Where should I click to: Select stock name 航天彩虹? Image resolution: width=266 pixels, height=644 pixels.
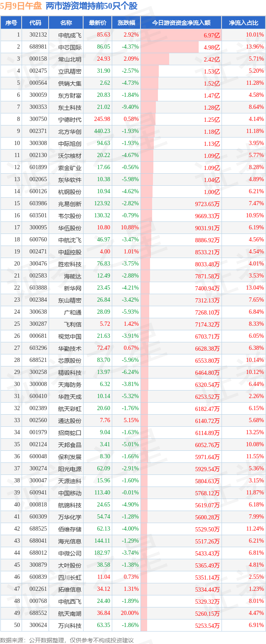pyautogui.click(x=70, y=408)
